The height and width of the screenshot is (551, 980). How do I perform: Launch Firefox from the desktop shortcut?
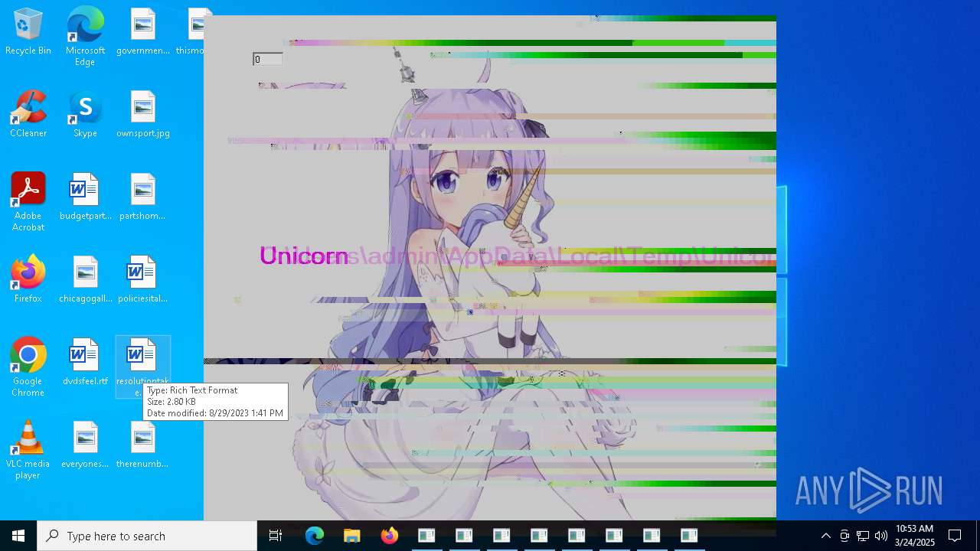[28, 280]
